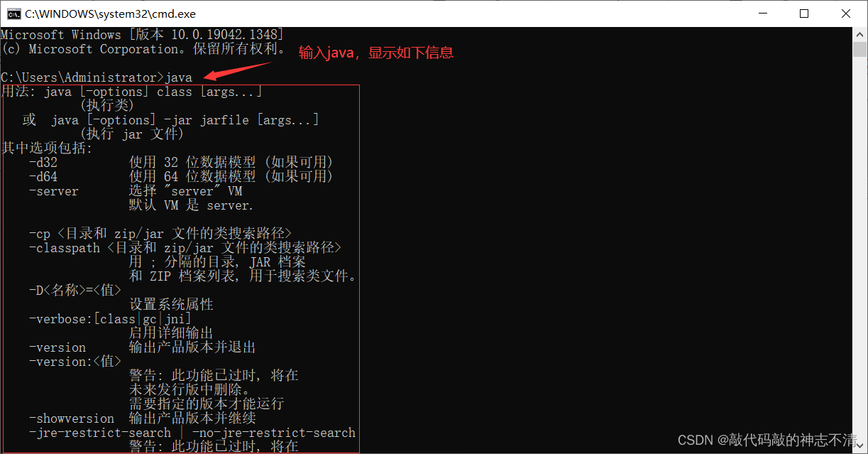Screen dimensions: 868x454
Task: Click the prompt path C:\Users\Administrator>
Action: 82,77
